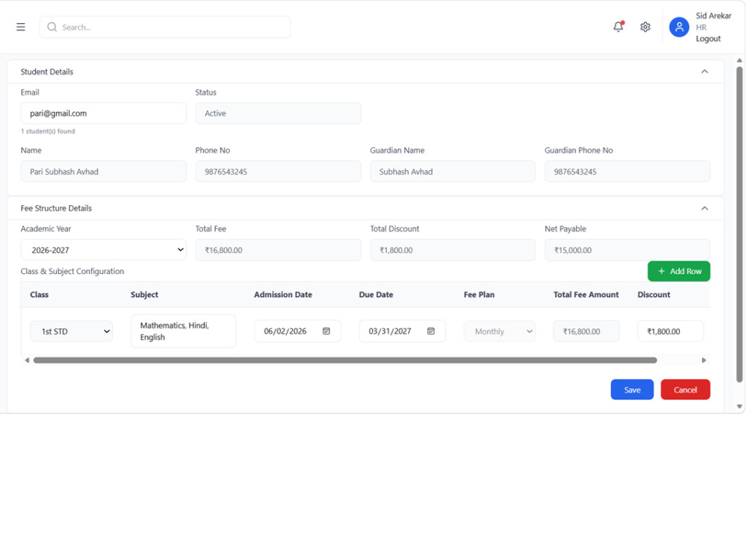The image size is (747, 560).
Task: Open the notifications bell
Action: (x=619, y=27)
